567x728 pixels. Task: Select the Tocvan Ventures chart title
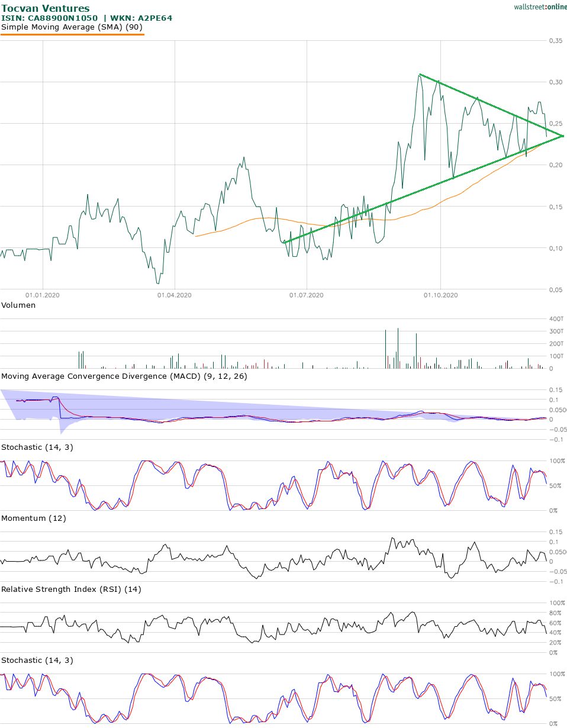pos(46,8)
